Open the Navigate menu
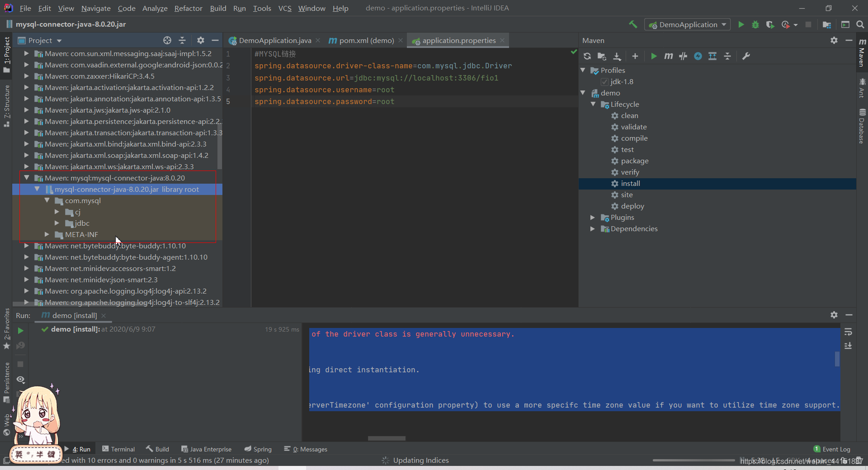 [96, 8]
